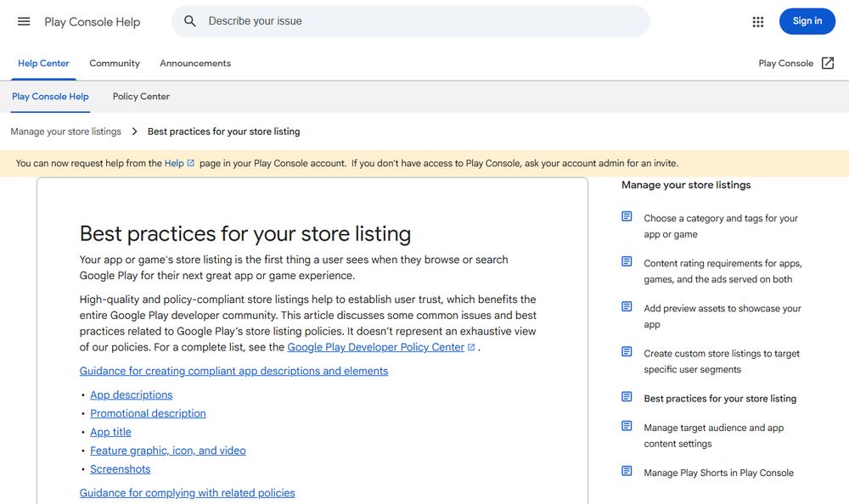The width and height of the screenshot is (849, 504).
Task: Open Guidance for complying with related policies
Action: [188, 493]
